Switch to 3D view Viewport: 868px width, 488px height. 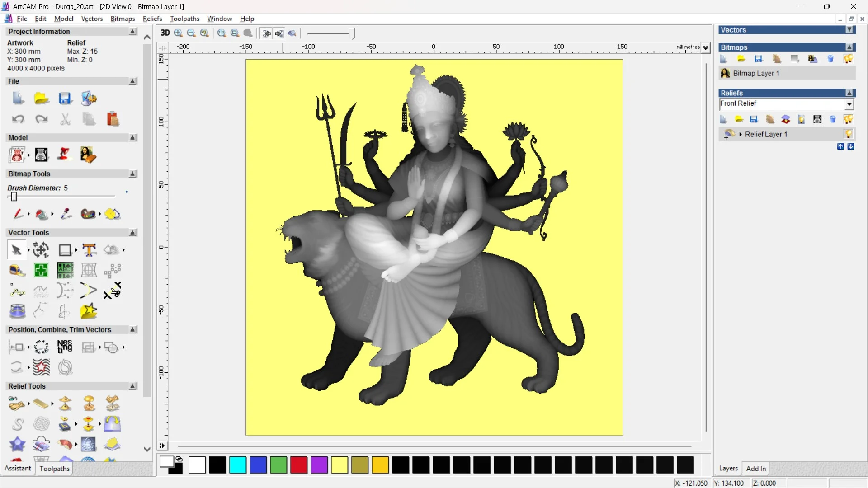pos(165,33)
